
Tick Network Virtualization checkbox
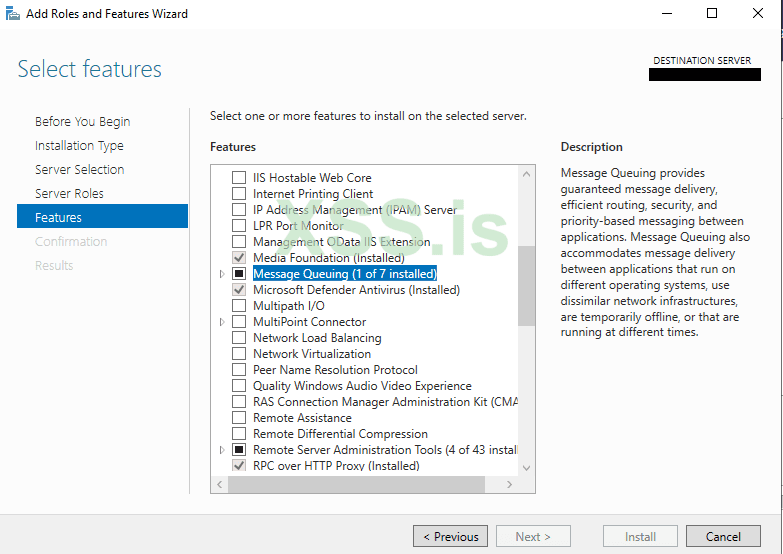[x=239, y=354]
